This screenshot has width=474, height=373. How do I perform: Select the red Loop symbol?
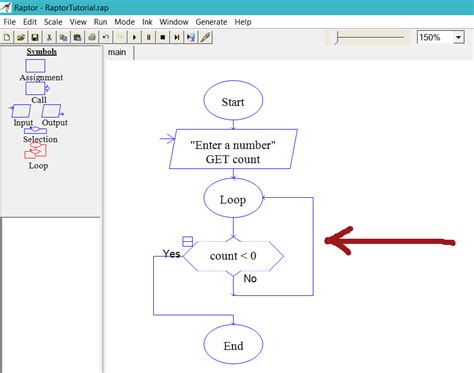pyautogui.click(x=35, y=151)
